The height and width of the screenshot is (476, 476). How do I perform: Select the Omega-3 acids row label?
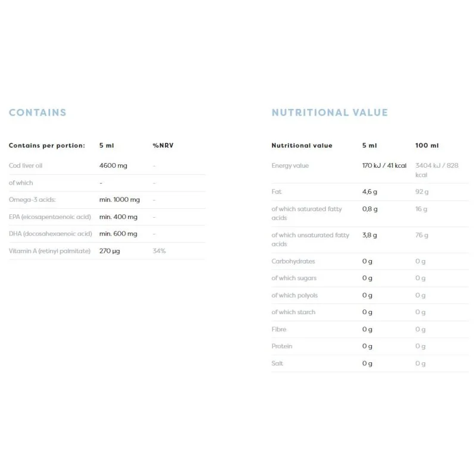point(32,200)
